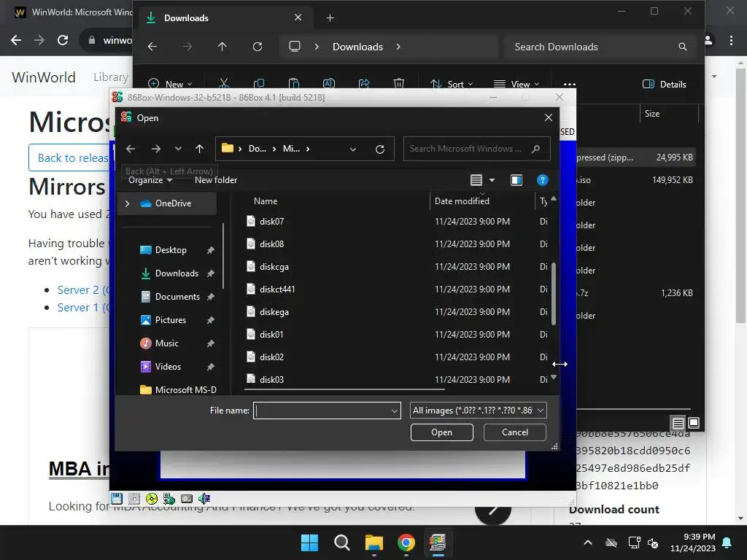
Task: Refresh the Open dialog folder listing
Action: [x=379, y=149]
